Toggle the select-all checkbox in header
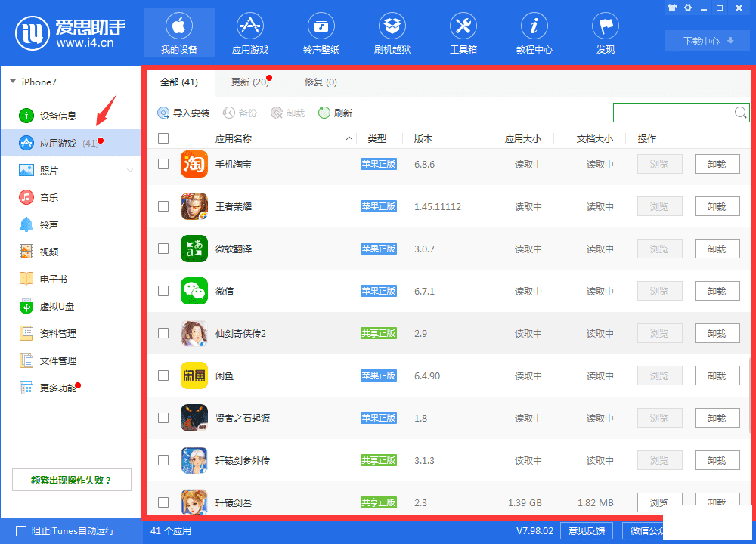 point(163,138)
